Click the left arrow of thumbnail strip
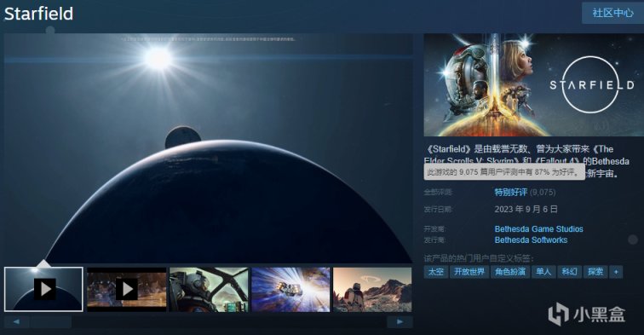The image size is (644, 335). [16, 322]
